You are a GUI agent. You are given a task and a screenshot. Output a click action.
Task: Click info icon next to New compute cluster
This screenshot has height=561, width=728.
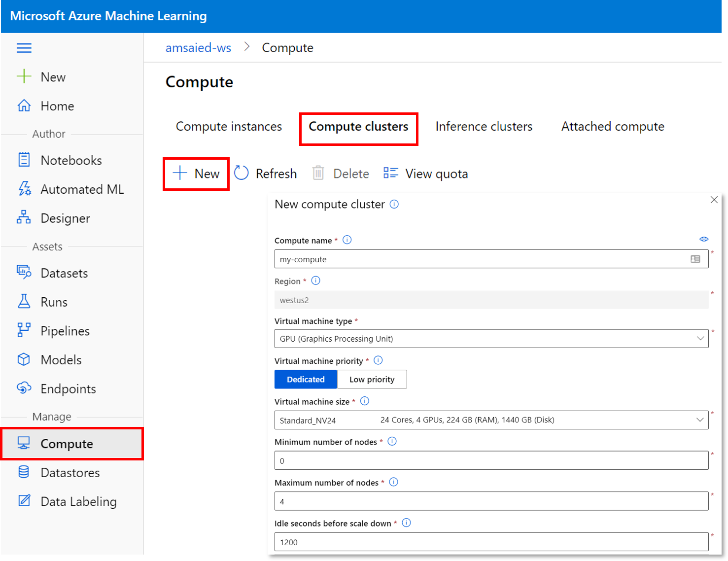[x=394, y=204]
